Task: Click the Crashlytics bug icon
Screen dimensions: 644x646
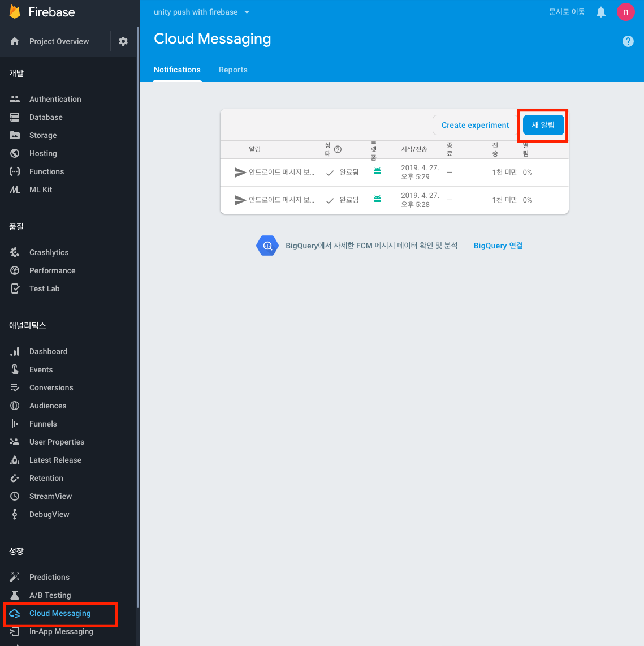Action: [15, 252]
